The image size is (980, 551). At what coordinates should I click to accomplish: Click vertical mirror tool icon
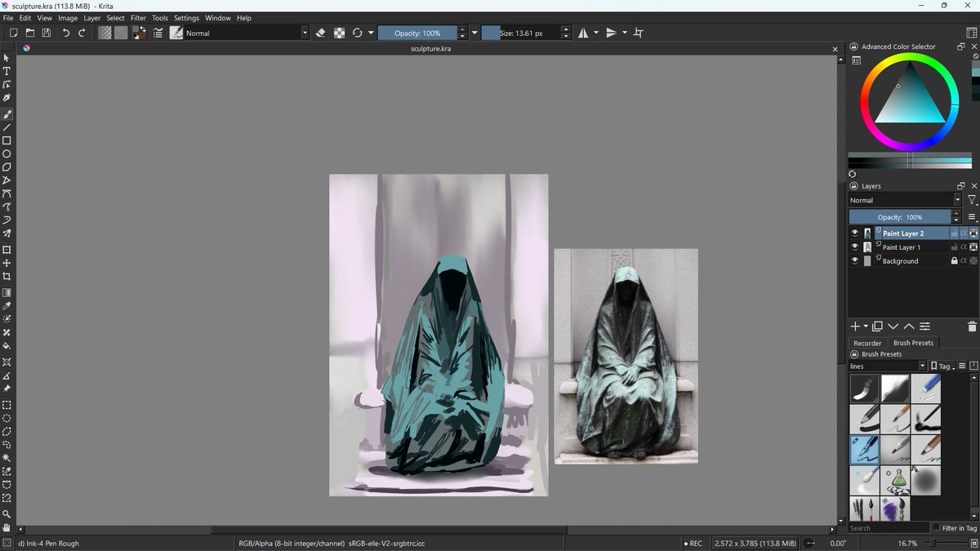[611, 33]
